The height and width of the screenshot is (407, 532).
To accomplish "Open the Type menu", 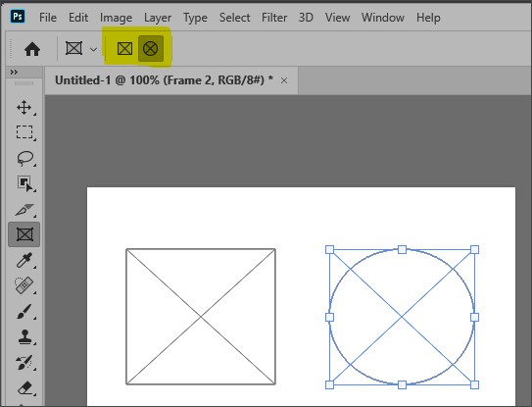I will click(195, 18).
